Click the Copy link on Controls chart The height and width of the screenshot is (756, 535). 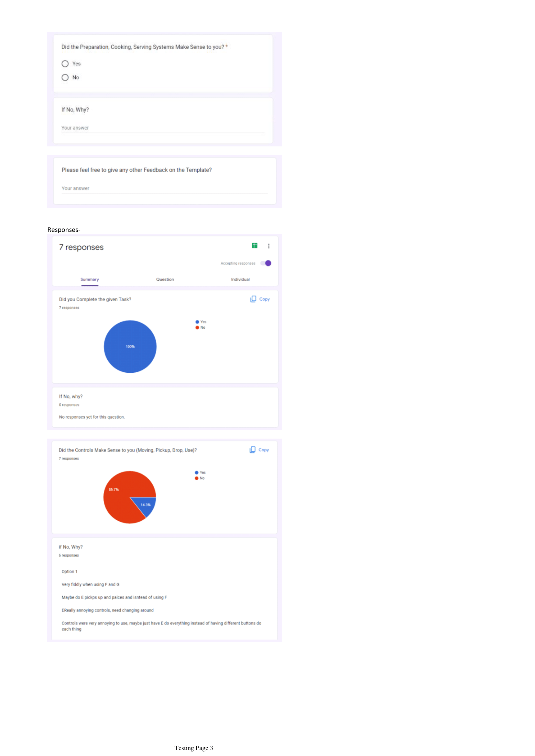click(x=264, y=450)
